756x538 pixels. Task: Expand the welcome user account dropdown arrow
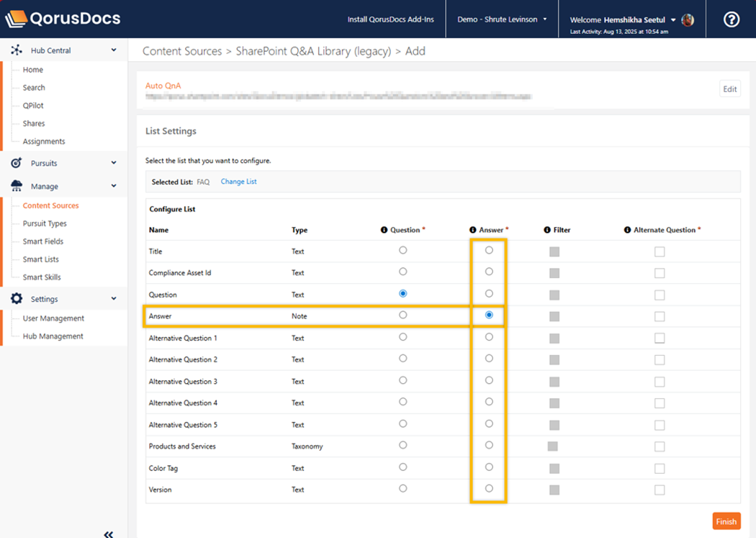coord(673,20)
